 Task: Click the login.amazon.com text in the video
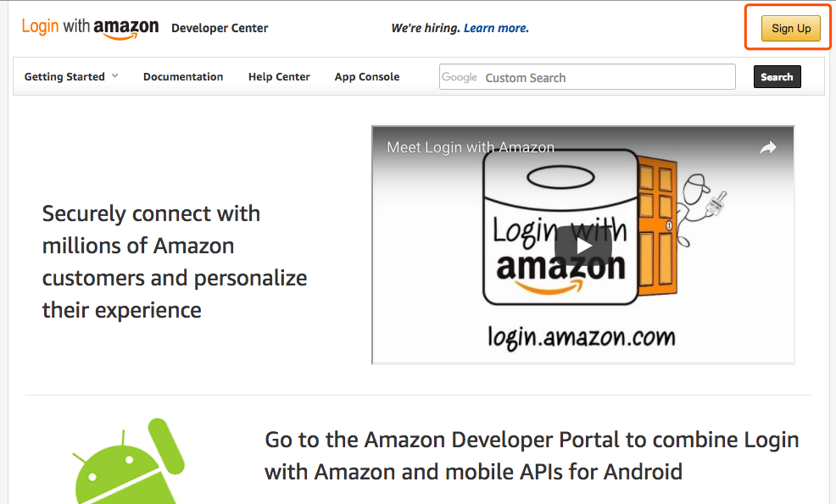click(x=582, y=337)
